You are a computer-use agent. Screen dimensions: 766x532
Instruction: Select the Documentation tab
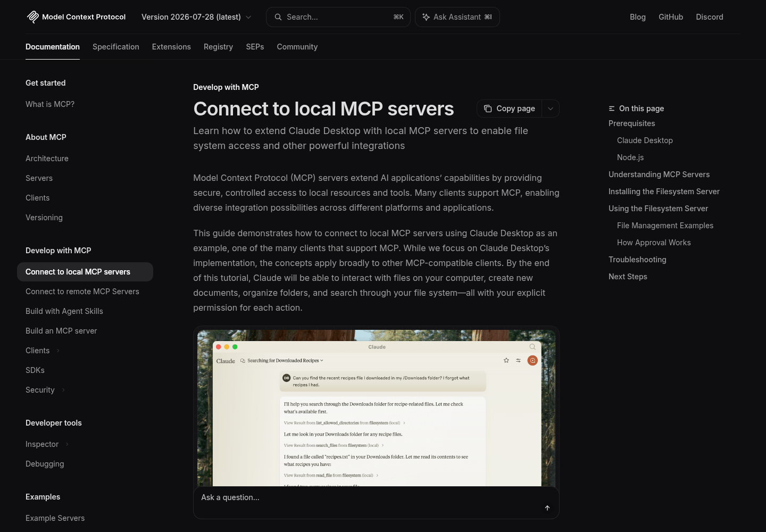click(53, 47)
